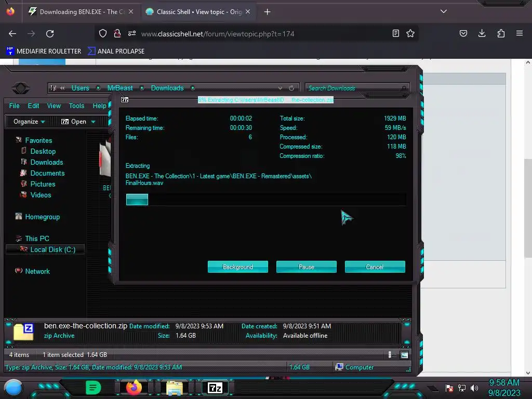Open the Help menu in Explorer
532x399 pixels.
tap(99, 106)
